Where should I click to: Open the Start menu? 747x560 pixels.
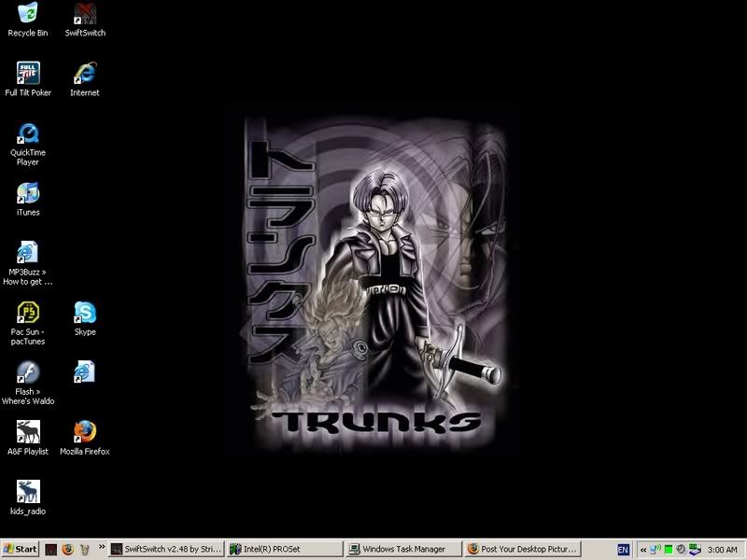[x=20, y=549]
